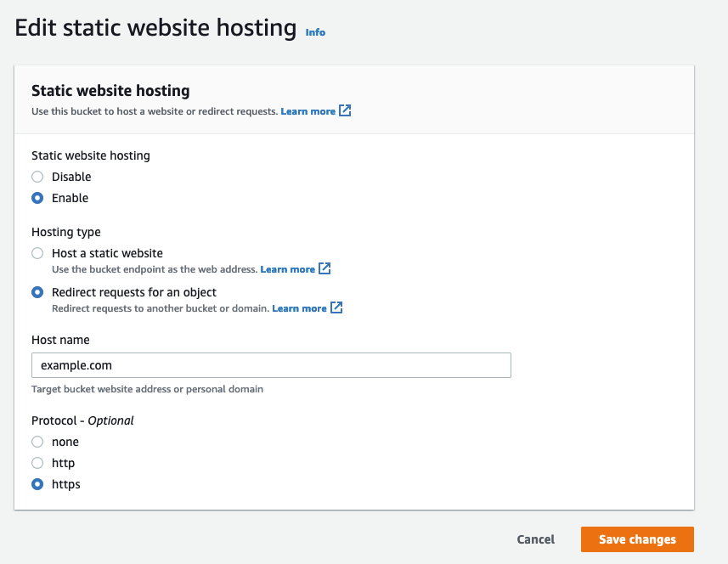Click Learn more in the Static website hosting header
The image size is (728, 564).
(x=310, y=110)
